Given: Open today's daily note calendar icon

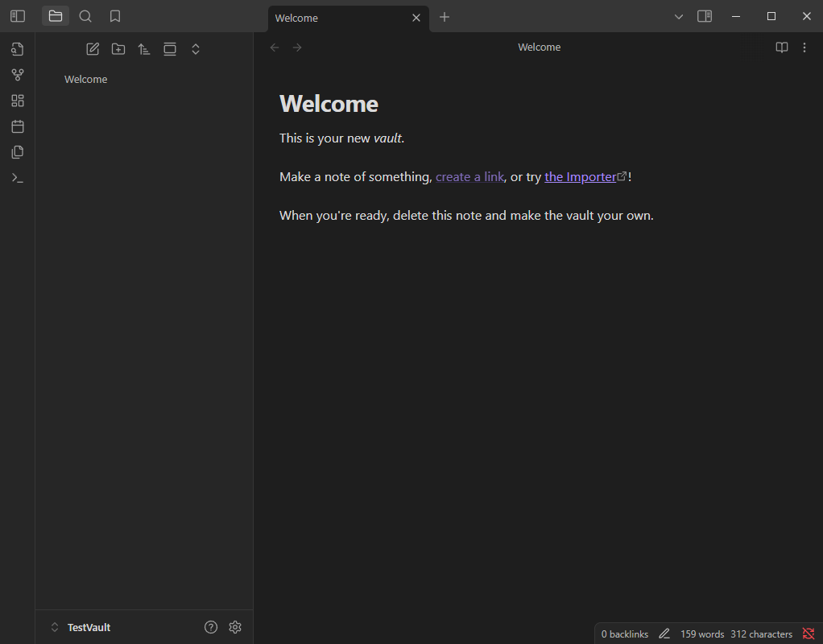Looking at the screenshot, I should (18, 126).
